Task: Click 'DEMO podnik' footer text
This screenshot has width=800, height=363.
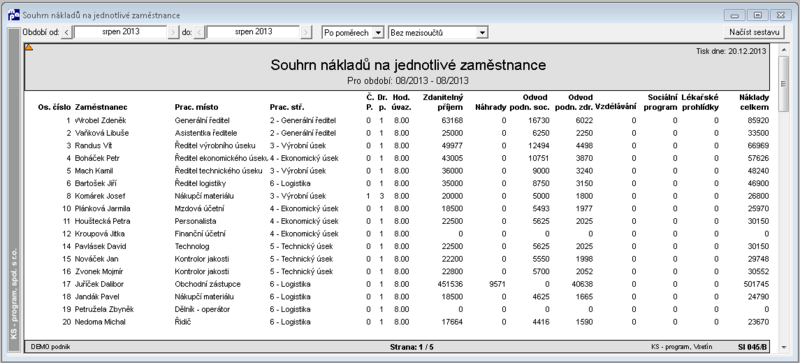Action: coord(50,347)
